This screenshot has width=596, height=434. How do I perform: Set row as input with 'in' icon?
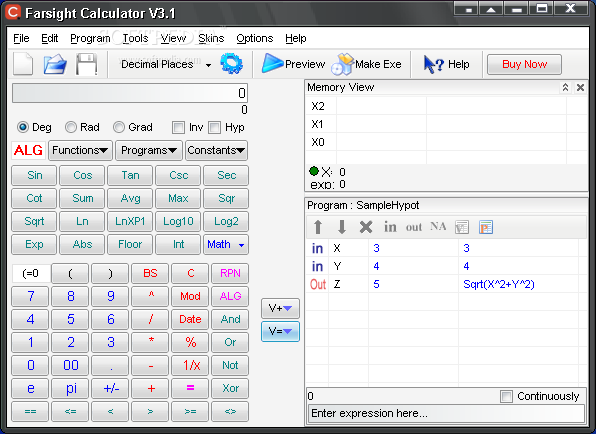390,227
